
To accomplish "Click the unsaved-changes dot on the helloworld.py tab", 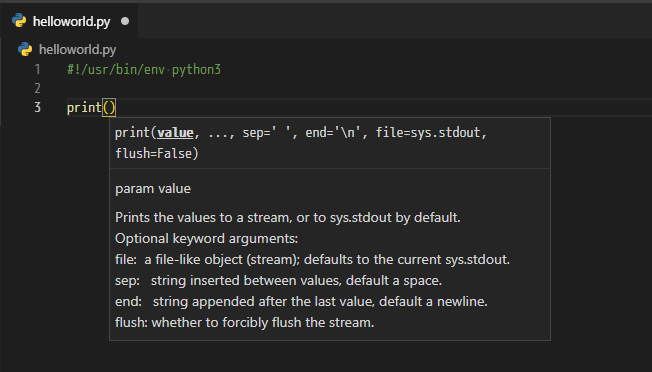I will click(125, 21).
